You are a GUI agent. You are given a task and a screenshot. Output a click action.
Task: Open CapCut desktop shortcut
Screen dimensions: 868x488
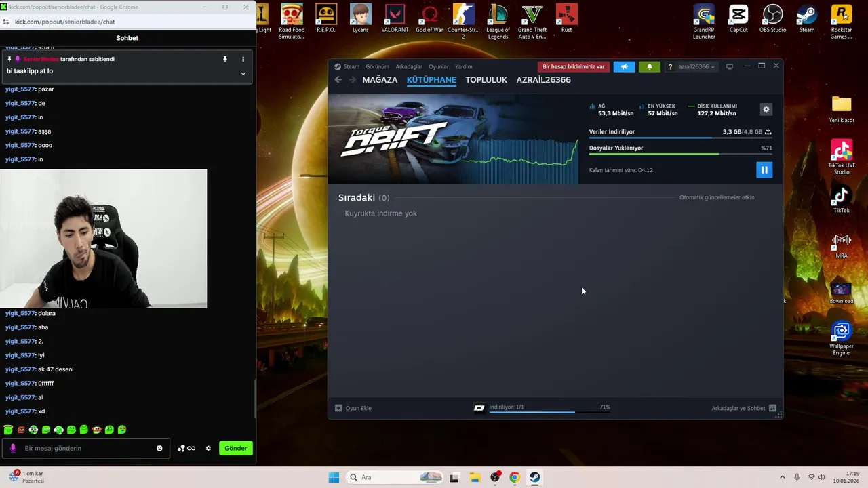point(738,20)
